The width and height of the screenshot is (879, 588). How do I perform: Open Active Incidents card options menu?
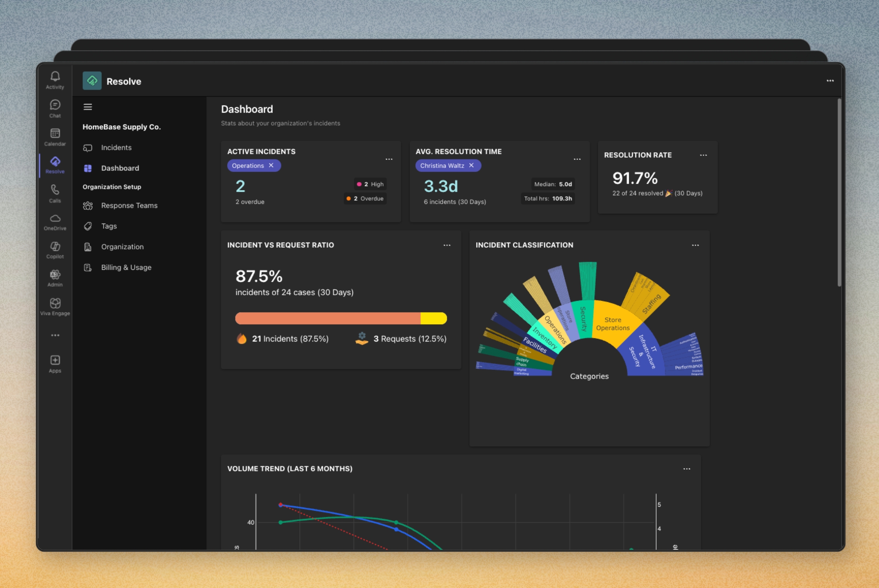coord(389,159)
